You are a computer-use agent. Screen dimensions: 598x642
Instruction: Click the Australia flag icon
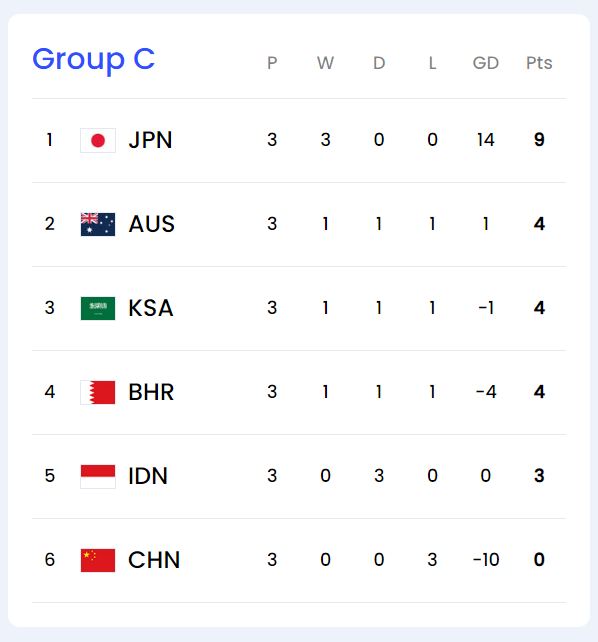(x=98, y=224)
